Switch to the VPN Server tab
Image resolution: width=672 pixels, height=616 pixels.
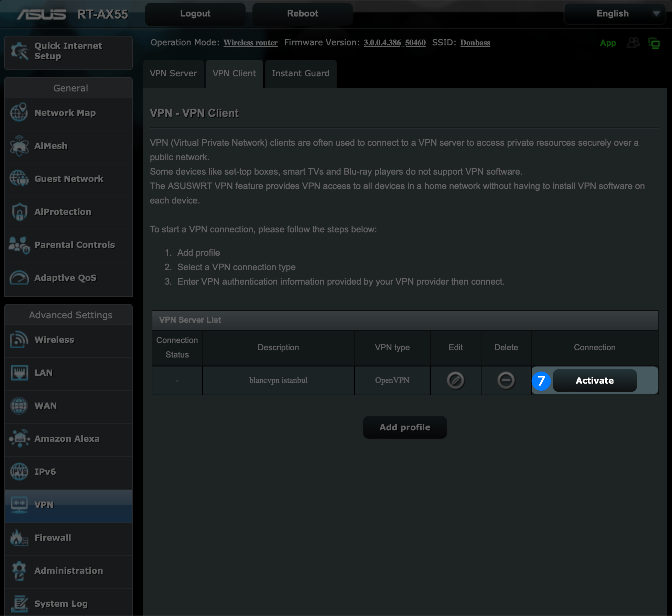[173, 74]
